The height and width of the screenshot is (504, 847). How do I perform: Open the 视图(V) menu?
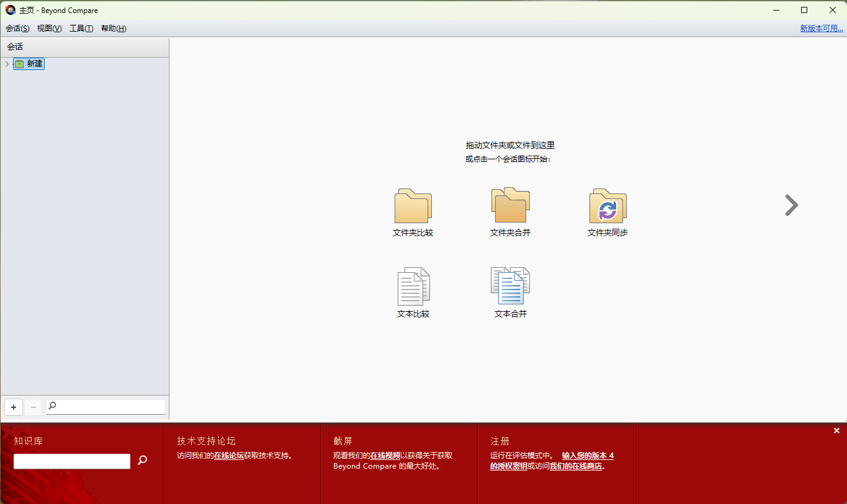click(49, 29)
